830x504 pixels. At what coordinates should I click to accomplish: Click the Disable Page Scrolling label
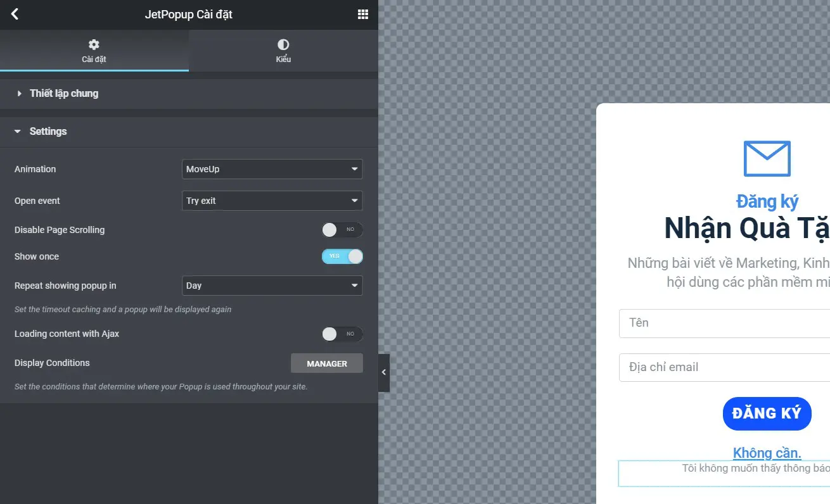coord(60,230)
